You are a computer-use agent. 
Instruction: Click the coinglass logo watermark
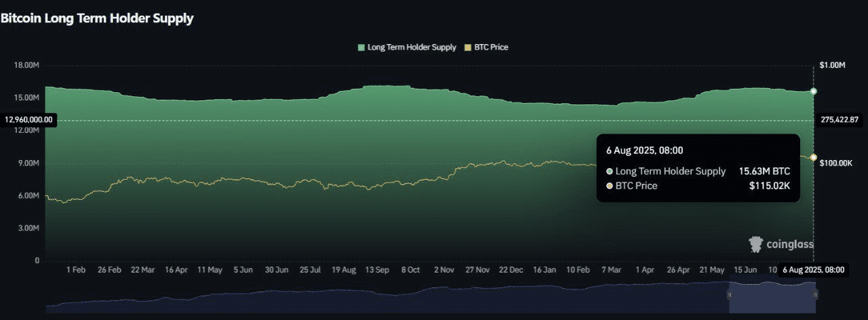pos(781,244)
